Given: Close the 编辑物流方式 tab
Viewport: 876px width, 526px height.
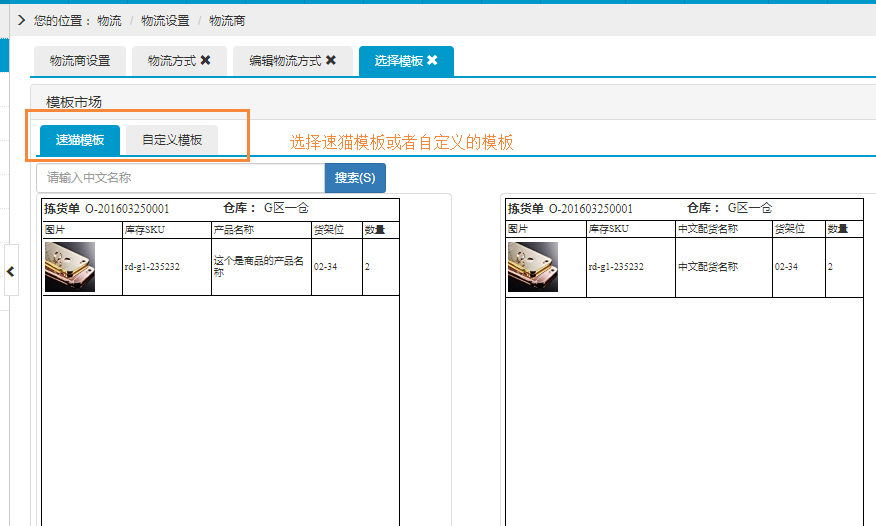Looking at the screenshot, I should point(331,60).
